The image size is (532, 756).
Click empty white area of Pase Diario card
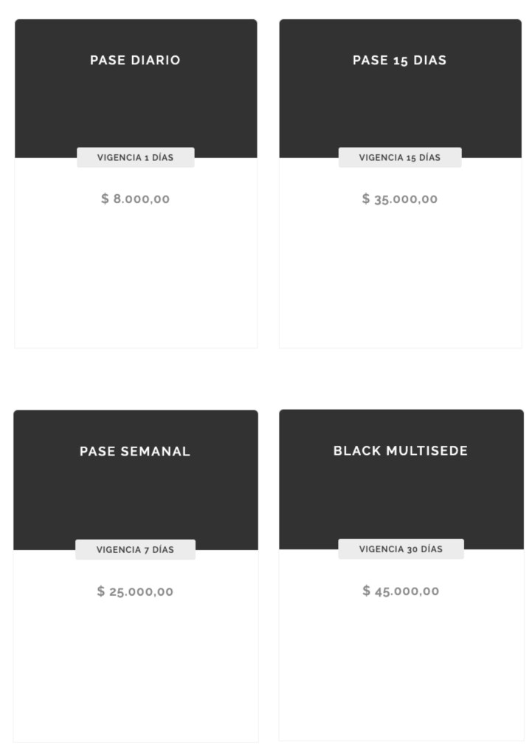click(136, 281)
